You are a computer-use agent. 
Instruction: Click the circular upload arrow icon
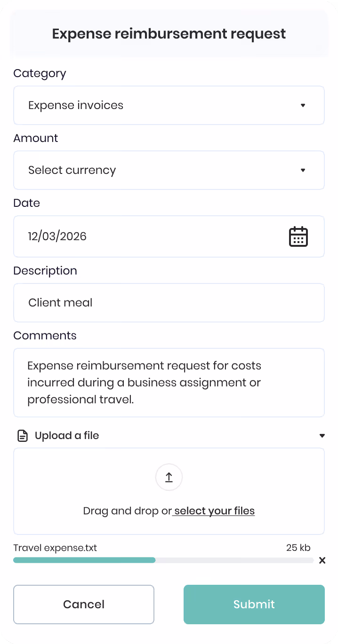tap(169, 478)
